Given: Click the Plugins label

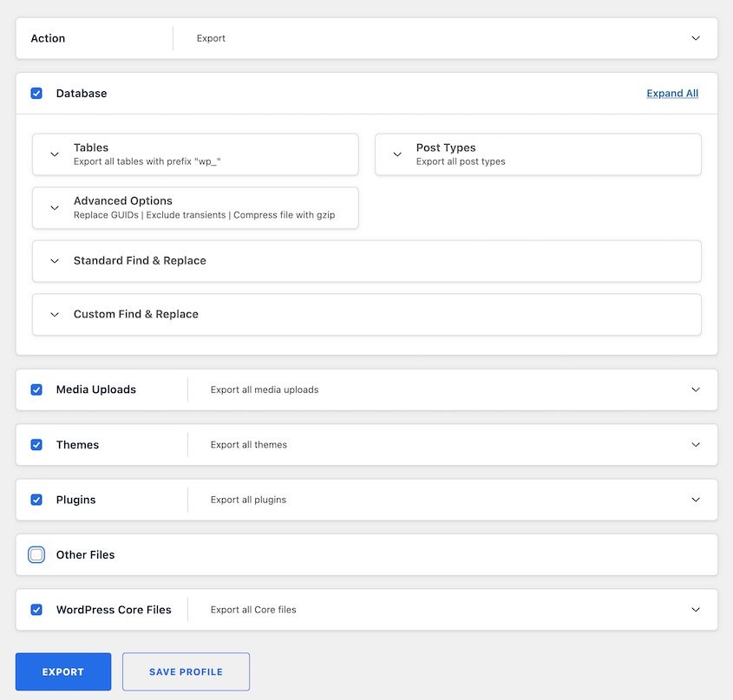Looking at the screenshot, I should coord(75,500).
